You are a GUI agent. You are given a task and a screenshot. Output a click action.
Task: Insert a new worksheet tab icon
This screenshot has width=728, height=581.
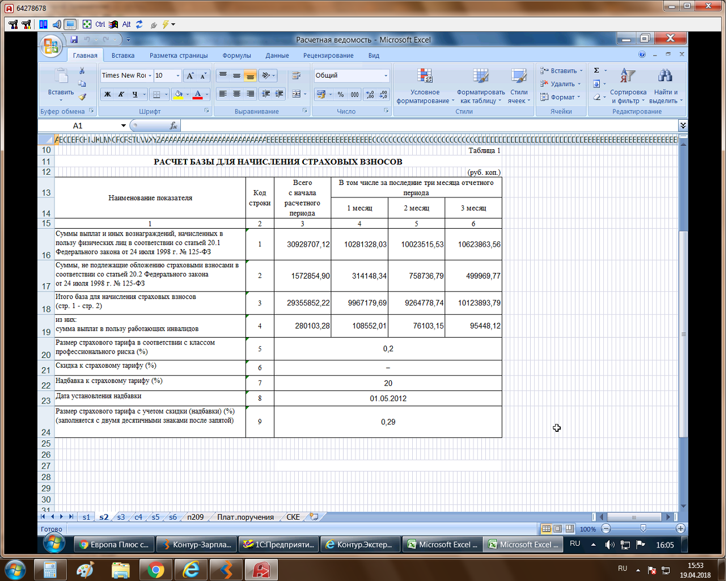tap(314, 517)
